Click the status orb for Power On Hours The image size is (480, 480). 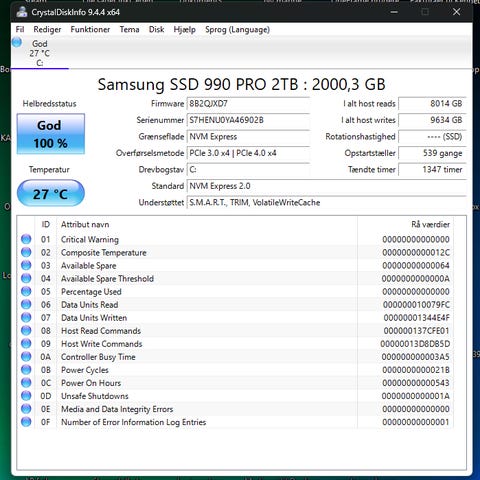26,383
